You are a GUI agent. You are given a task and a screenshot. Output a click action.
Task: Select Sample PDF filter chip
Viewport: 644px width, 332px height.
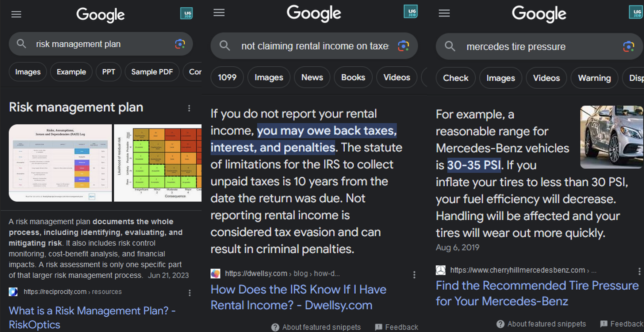[152, 72]
